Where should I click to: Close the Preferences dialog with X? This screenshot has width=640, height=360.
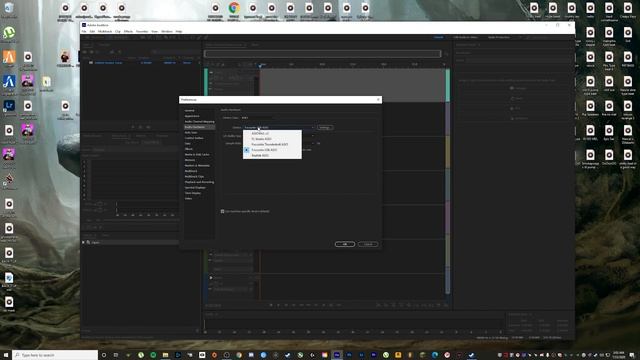point(378,100)
